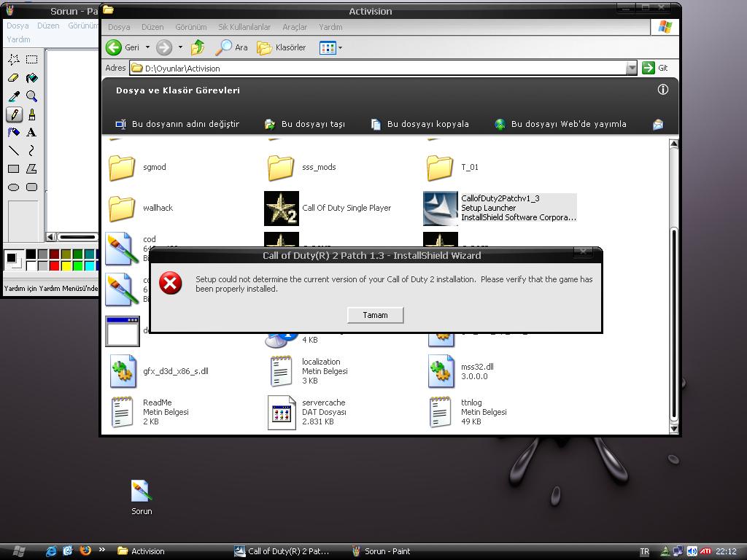The width and height of the screenshot is (747, 560).
Task: Click the file list scroll-down arrow
Action: (x=673, y=428)
